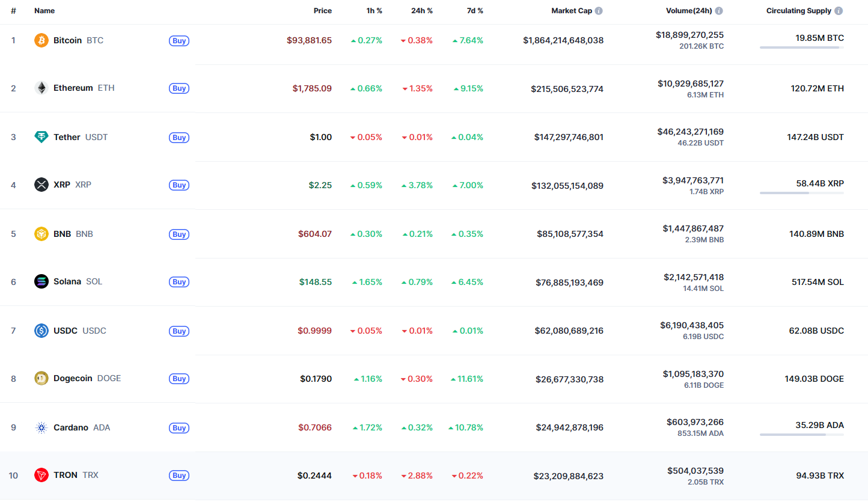Image resolution: width=868 pixels, height=502 pixels.
Task: Sort by the Price column header
Action: click(x=323, y=11)
